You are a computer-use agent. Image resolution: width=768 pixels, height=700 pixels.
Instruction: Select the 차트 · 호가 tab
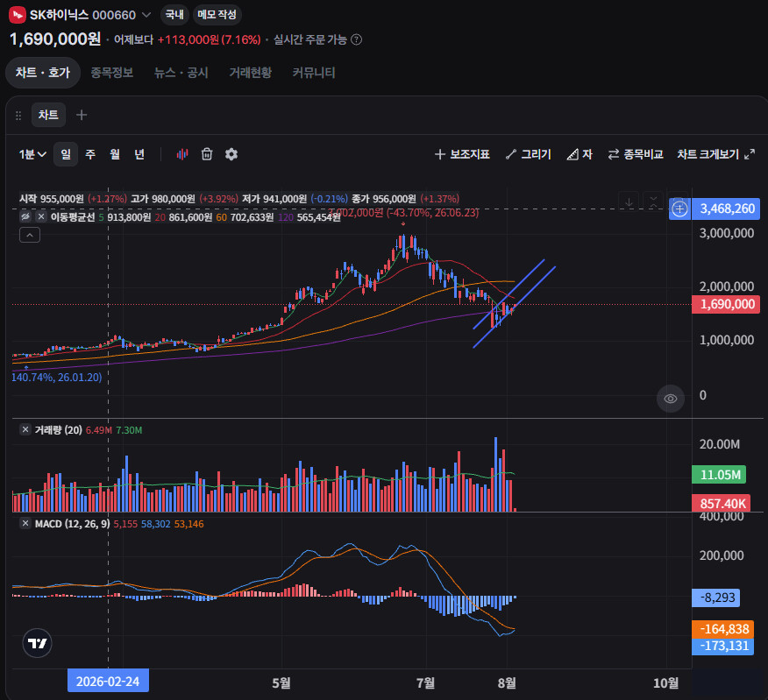tap(43, 73)
